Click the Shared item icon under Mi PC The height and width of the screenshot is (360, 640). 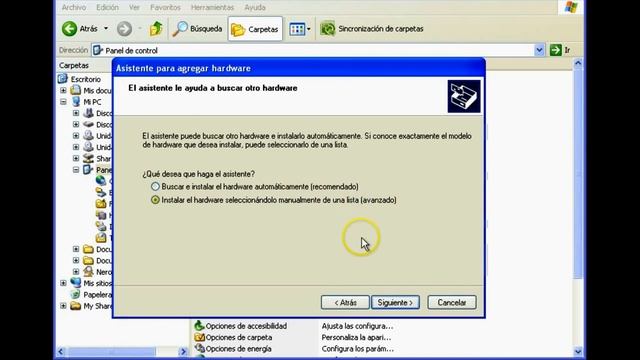click(88, 158)
